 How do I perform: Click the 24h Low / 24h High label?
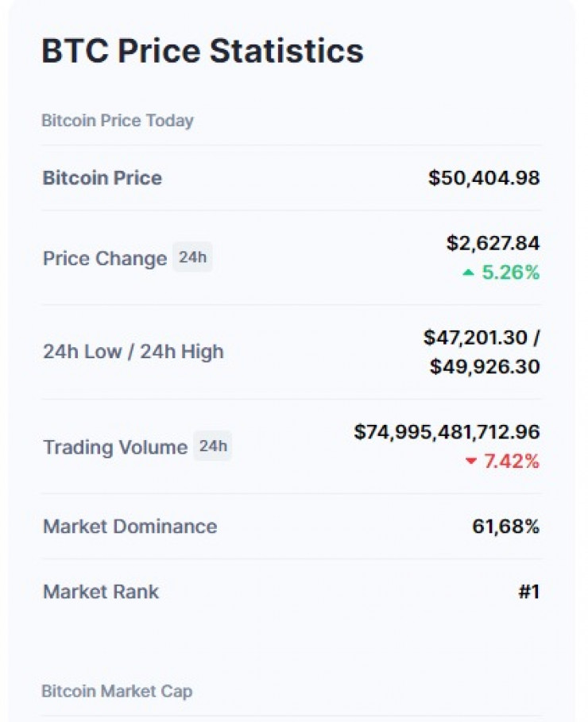coord(133,352)
